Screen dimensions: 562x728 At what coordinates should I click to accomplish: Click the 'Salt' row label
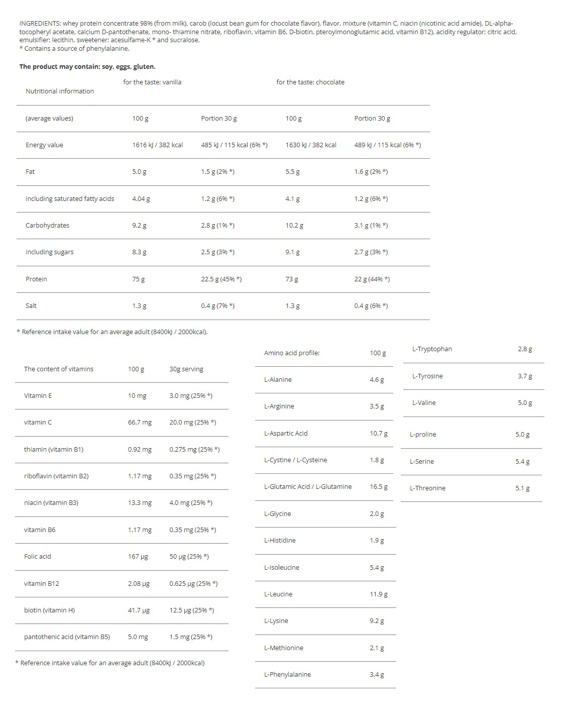click(31, 305)
